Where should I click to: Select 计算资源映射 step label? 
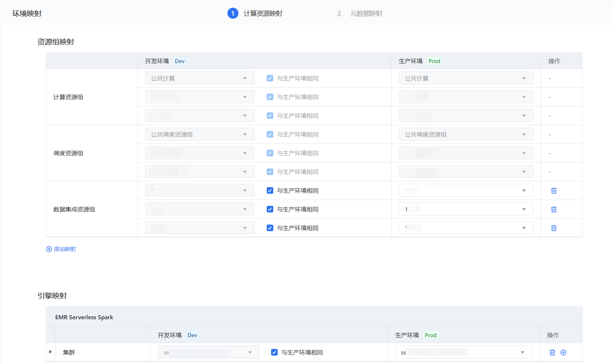click(x=263, y=14)
